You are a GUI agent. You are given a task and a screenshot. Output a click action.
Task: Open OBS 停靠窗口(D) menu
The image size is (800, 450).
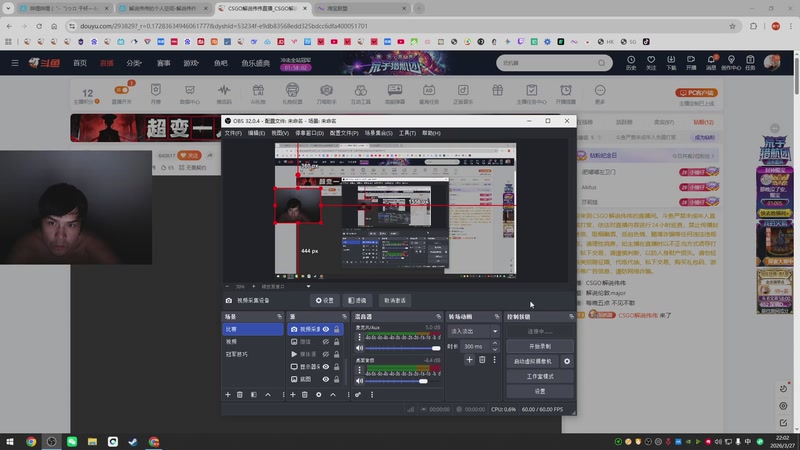310,133
